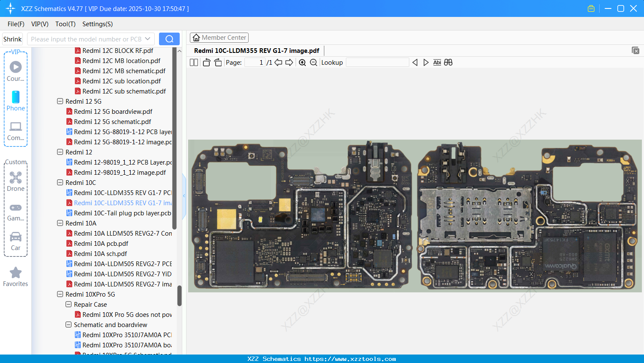644x363 pixels.
Task: Click the page number input box
Action: click(x=255, y=63)
